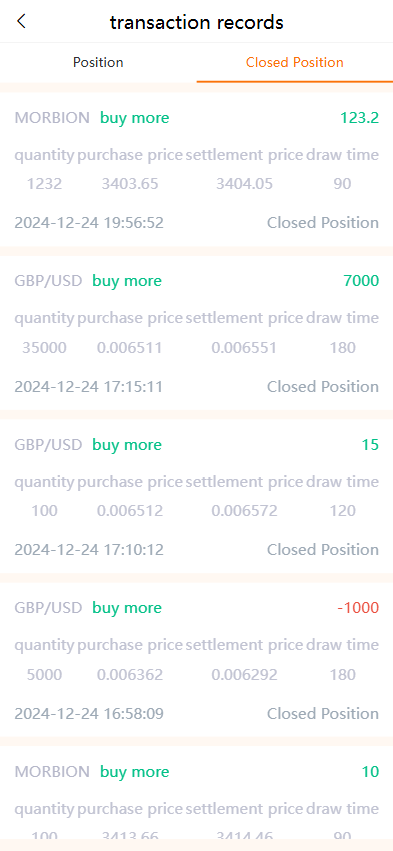Switch to the Position tab
Screen dimensions: 393x851
(98, 62)
